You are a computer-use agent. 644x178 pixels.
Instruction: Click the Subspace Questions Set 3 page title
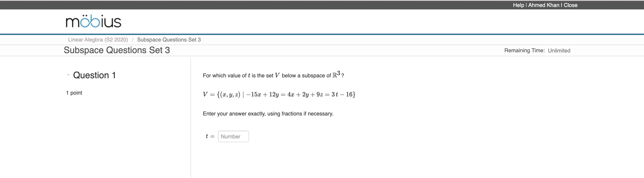coord(116,50)
